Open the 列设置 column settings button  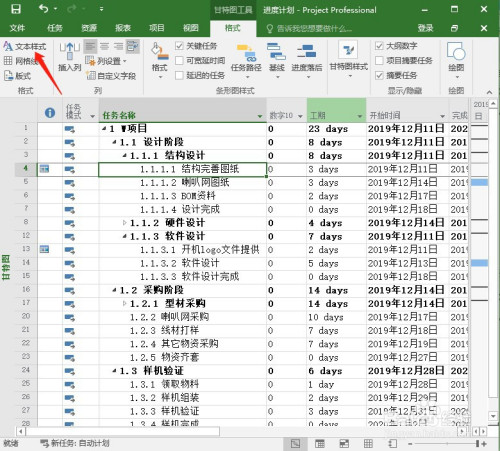[x=106, y=61]
